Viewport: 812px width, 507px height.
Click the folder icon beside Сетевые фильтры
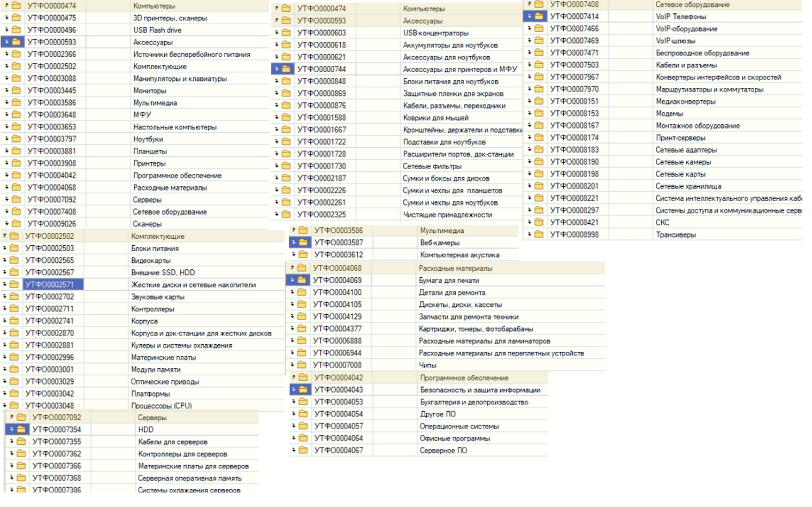click(x=286, y=166)
